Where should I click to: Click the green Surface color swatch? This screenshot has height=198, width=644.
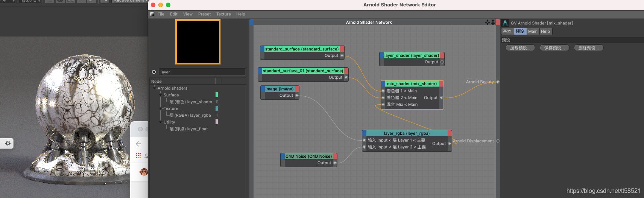click(x=217, y=95)
